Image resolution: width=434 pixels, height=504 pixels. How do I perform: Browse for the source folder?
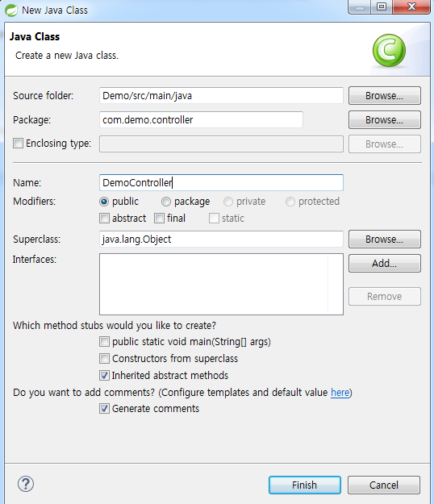click(x=385, y=96)
